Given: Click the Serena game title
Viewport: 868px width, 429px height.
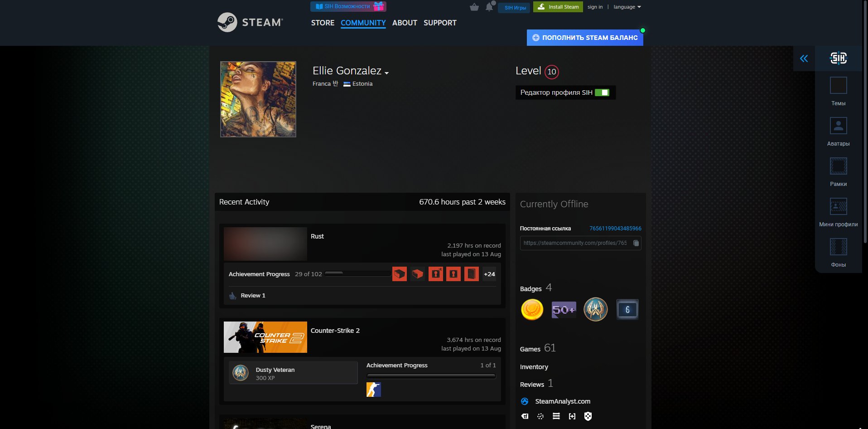Looking at the screenshot, I should pos(321,426).
